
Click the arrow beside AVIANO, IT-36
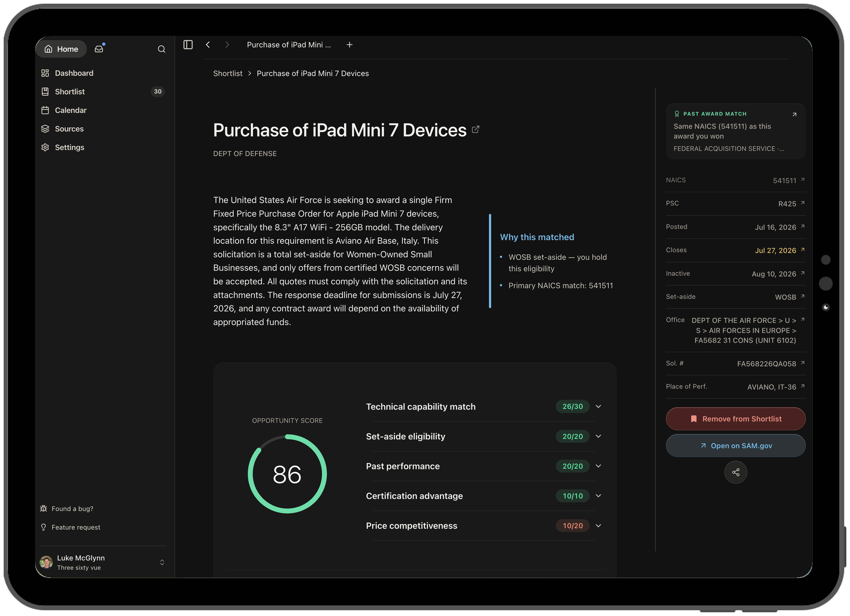click(x=802, y=386)
